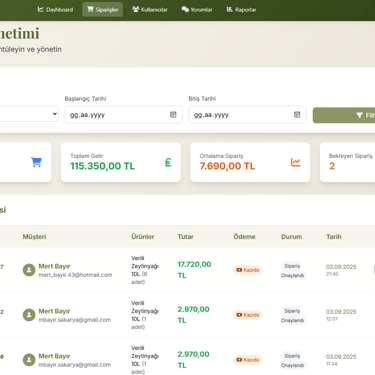
Task: Click the Bekleyen Sipariş count 2
Action: (x=332, y=166)
